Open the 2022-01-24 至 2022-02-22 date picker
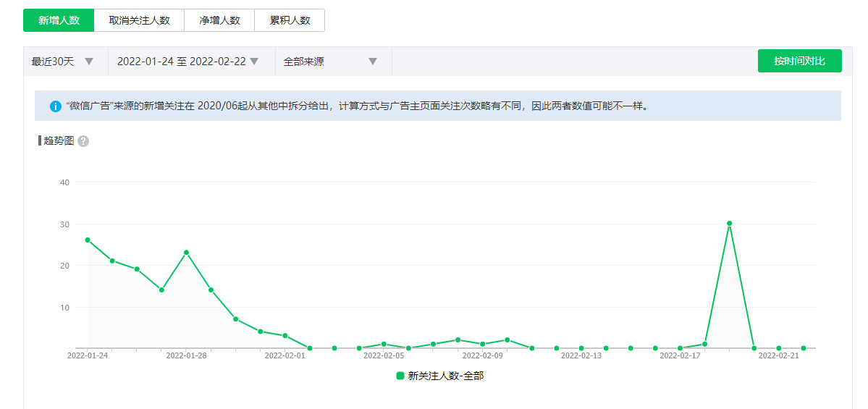 pos(187,62)
